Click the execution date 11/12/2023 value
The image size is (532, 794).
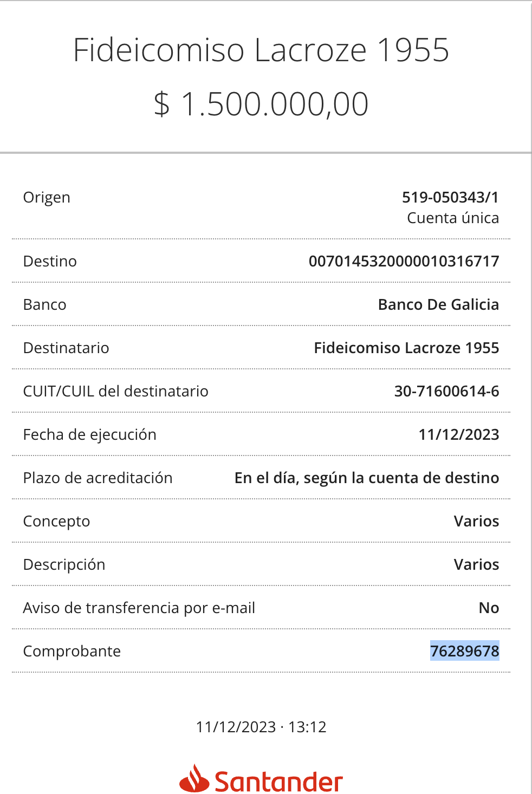(459, 434)
